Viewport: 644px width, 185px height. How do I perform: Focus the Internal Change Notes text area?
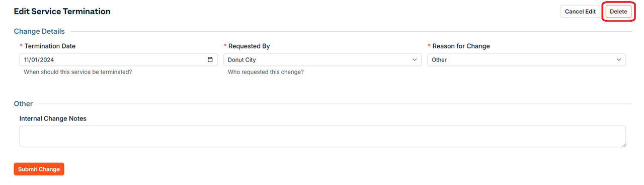(x=323, y=137)
